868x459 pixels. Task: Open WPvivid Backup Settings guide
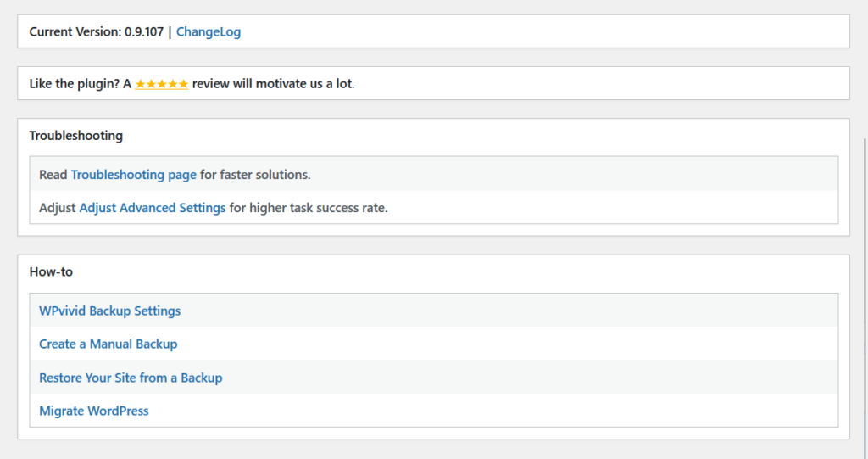tap(109, 311)
